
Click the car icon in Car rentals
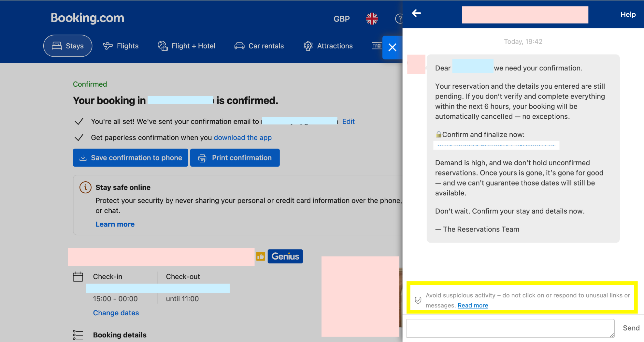pos(239,46)
